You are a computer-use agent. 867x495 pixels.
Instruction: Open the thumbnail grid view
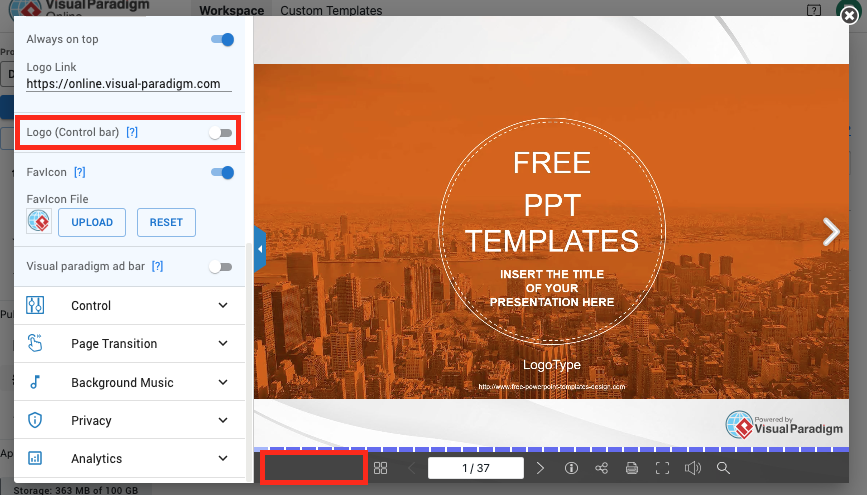pos(380,468)
